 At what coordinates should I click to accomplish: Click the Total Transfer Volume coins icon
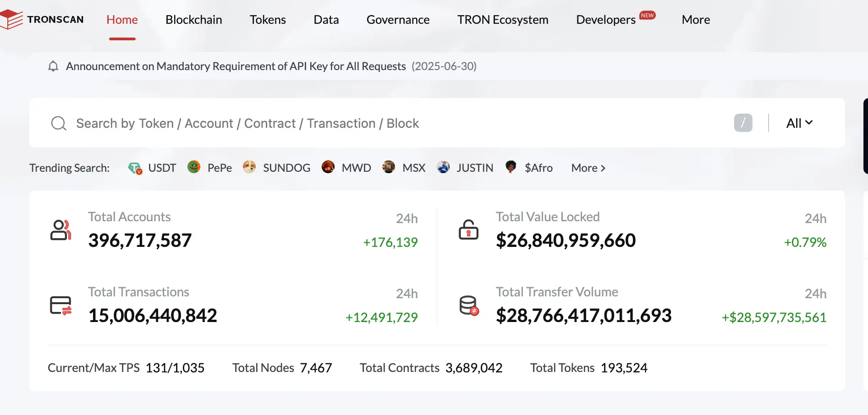click(x=469, y=306)
